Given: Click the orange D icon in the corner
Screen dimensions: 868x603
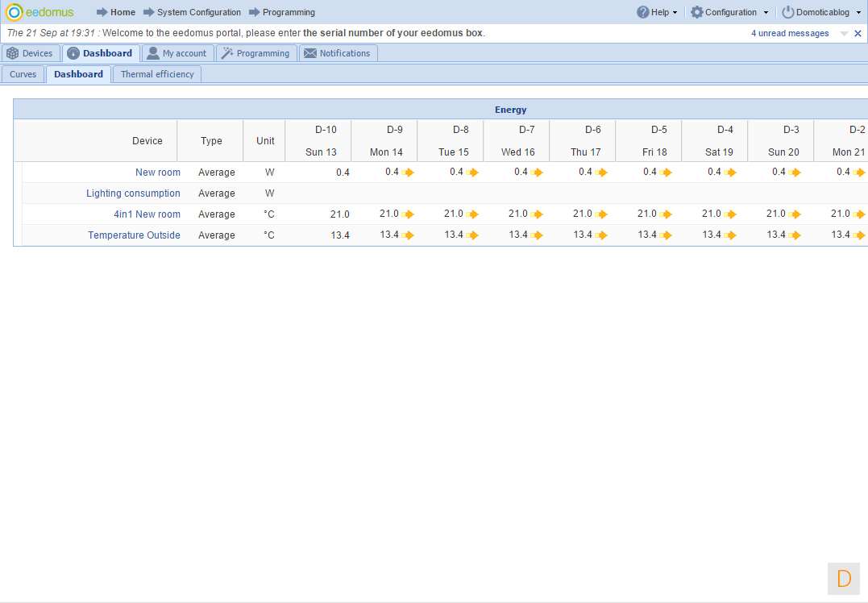Looking at the screenshot, I should (844, 578).
